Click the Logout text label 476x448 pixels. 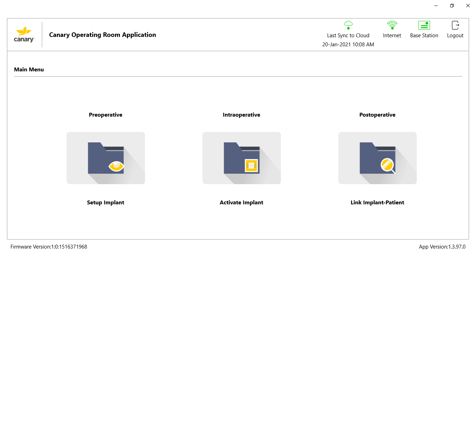455,36
